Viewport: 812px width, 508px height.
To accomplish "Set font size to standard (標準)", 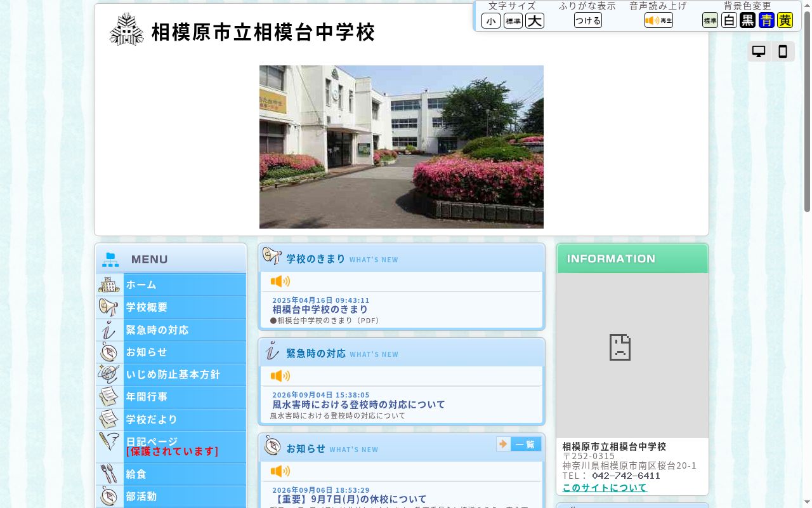I will click(513, 21).
